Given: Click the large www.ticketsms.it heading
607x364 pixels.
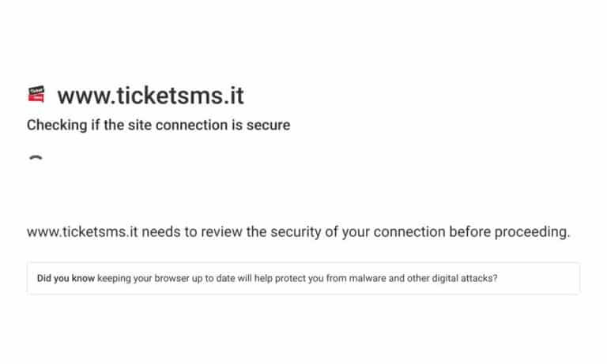Looking at the screenshot, I should (x=151, y=96).
